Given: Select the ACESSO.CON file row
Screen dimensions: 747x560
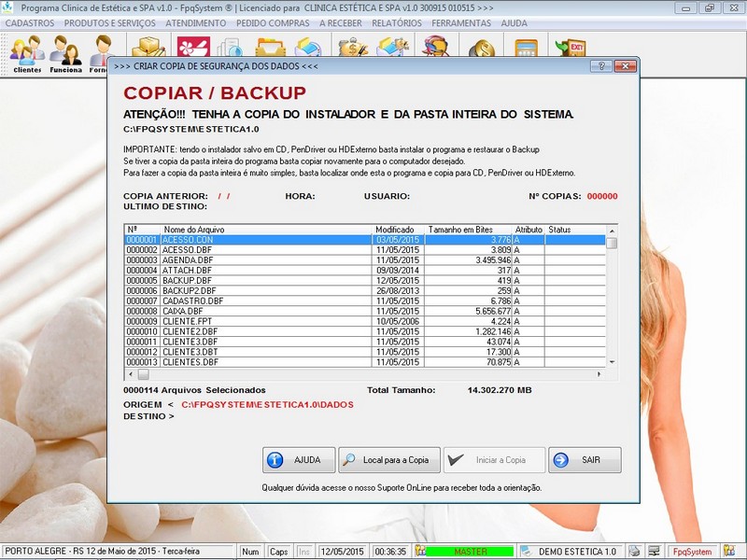Looking at the screenshot, I should [365, 240].
